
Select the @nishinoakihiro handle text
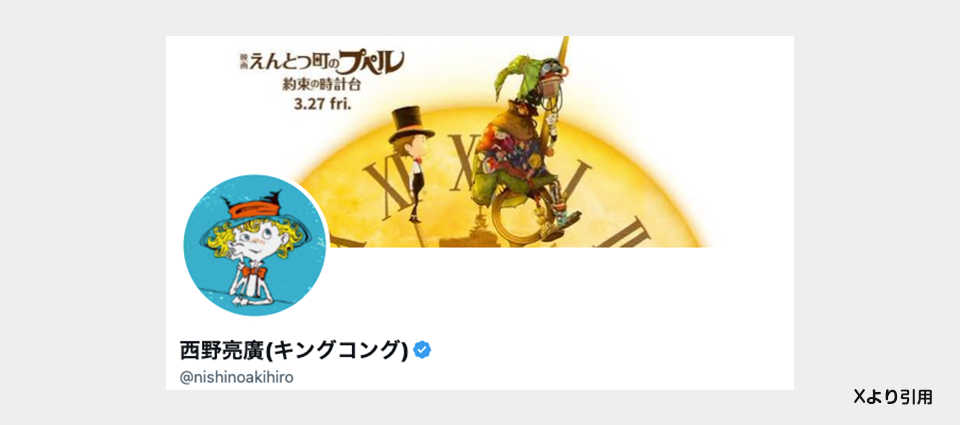236,377
